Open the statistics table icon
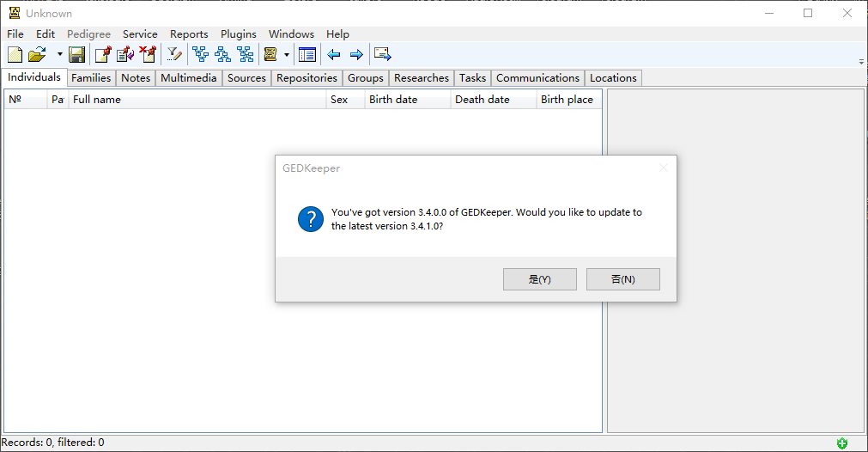Viewport: 868px width, 452px height. pyautogui.click(x=307, y=54)
